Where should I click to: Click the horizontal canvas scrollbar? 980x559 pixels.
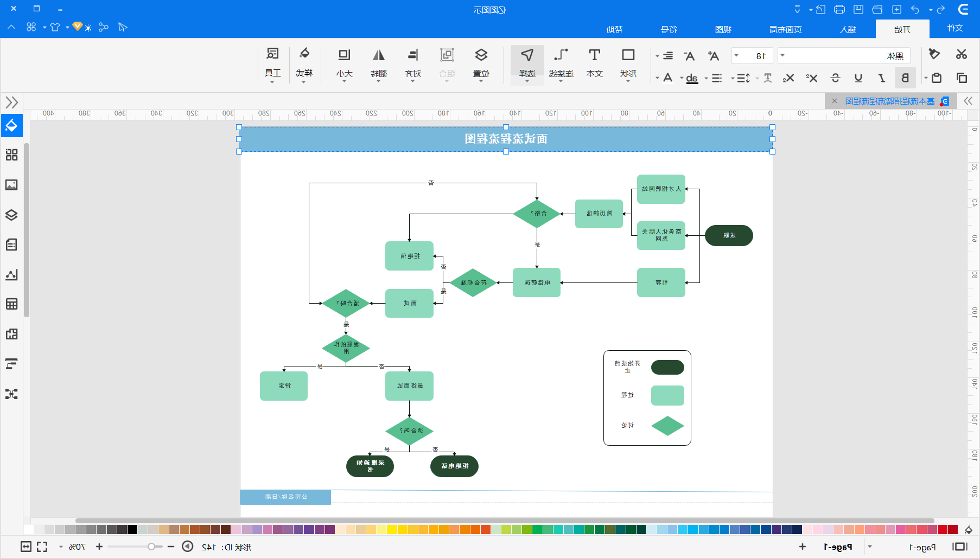[505, 521]
